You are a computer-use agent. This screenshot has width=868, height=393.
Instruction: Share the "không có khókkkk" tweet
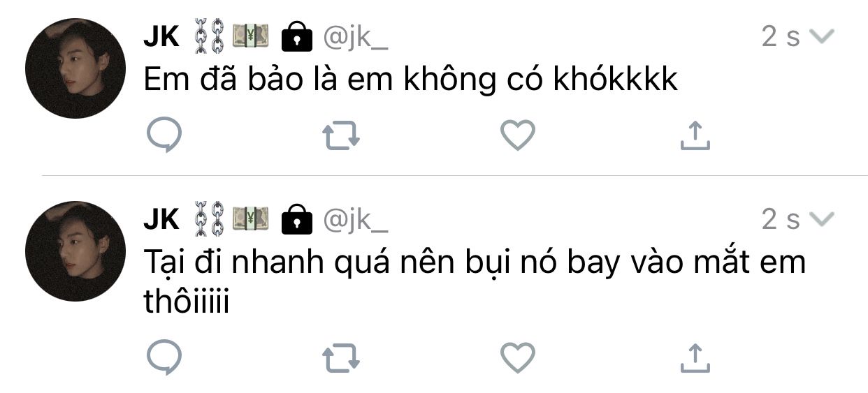coord(695,136)
